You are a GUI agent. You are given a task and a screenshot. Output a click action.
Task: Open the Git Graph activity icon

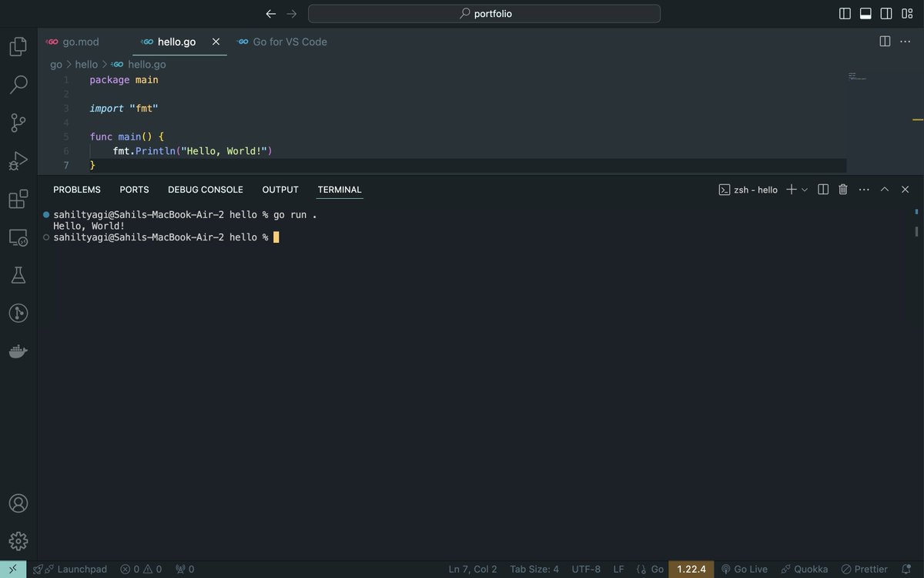coord(18,313)
